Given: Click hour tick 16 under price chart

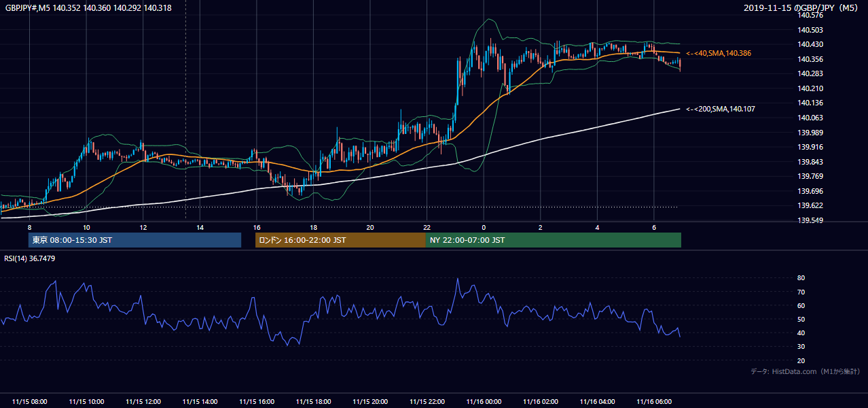Looking at the screenshot, I should (x=257, y=227).
